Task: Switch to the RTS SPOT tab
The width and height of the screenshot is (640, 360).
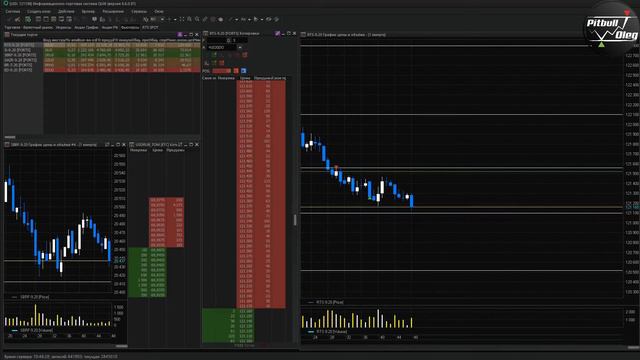Action: (150, 28)
